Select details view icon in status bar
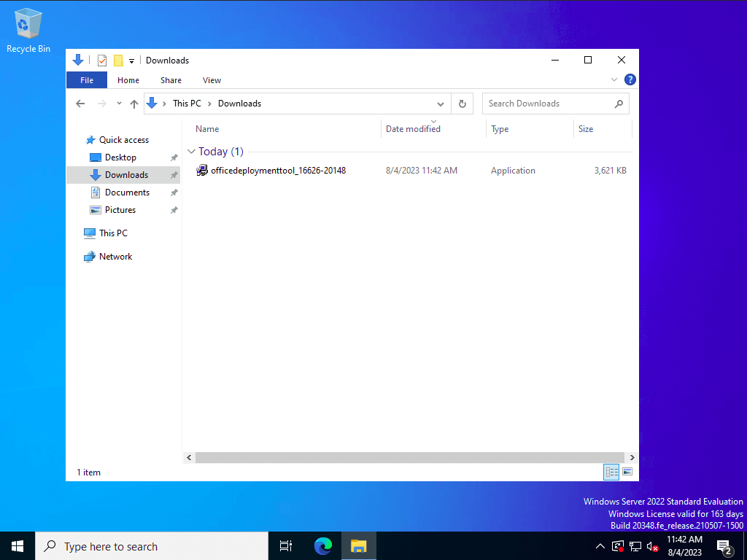The height and width of the screenshot is (560, 747). 611,472
